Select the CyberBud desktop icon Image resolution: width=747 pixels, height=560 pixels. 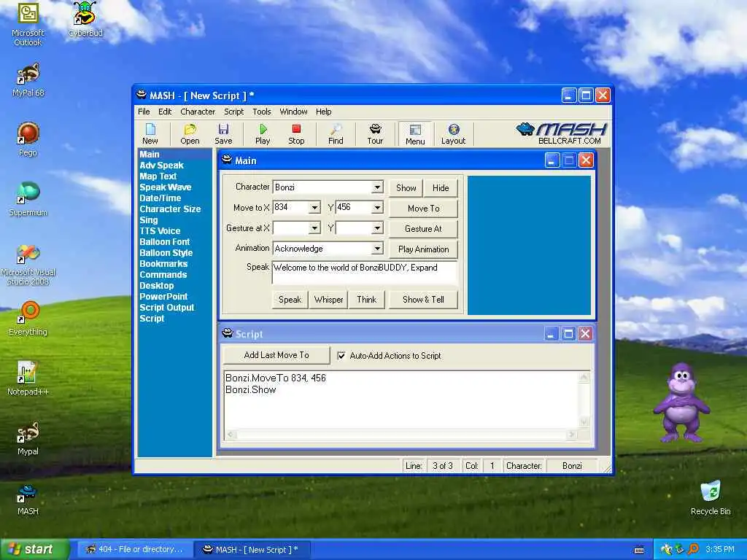(85, 19)
